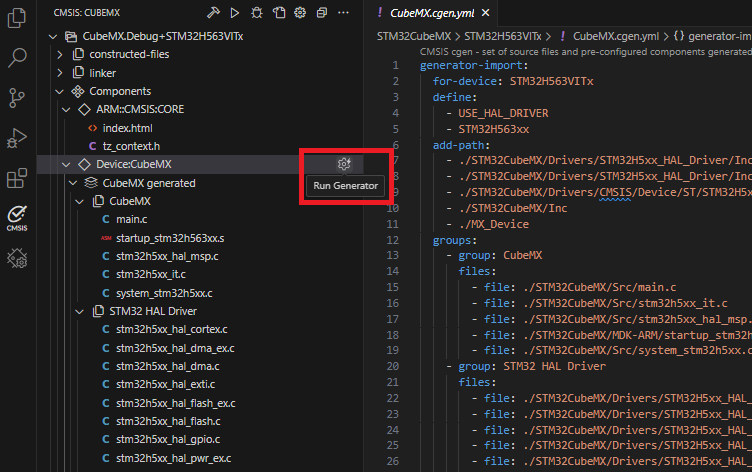Viewport: 752px width, 472px height.
Task: Open Run and Debug view
Action: pyautogui.click(x=17, y=138)
